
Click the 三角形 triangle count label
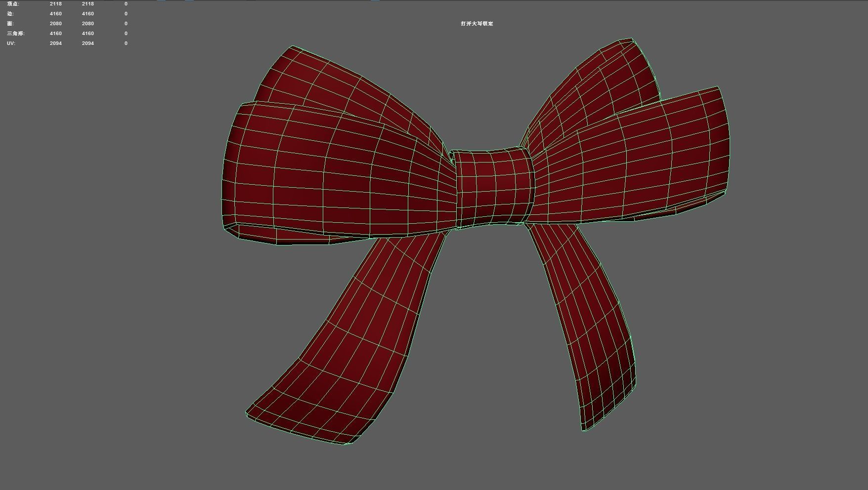[16, 34]
